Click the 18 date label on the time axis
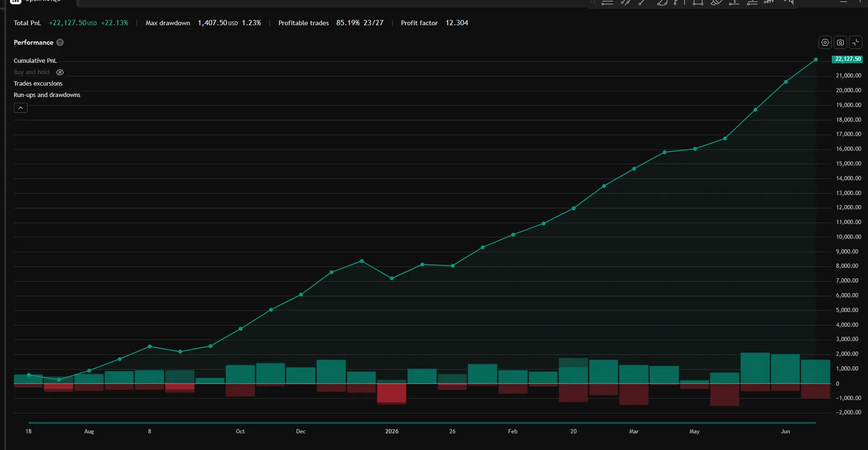Image resolution: width=868 pixels, height=450 pixels. tap(28, 432)
